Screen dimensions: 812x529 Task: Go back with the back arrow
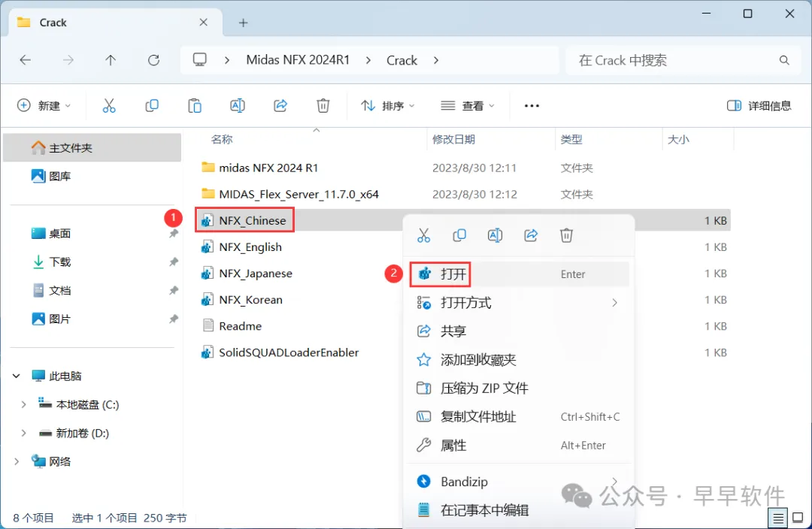pyautogui.click(x=26, y=60)
